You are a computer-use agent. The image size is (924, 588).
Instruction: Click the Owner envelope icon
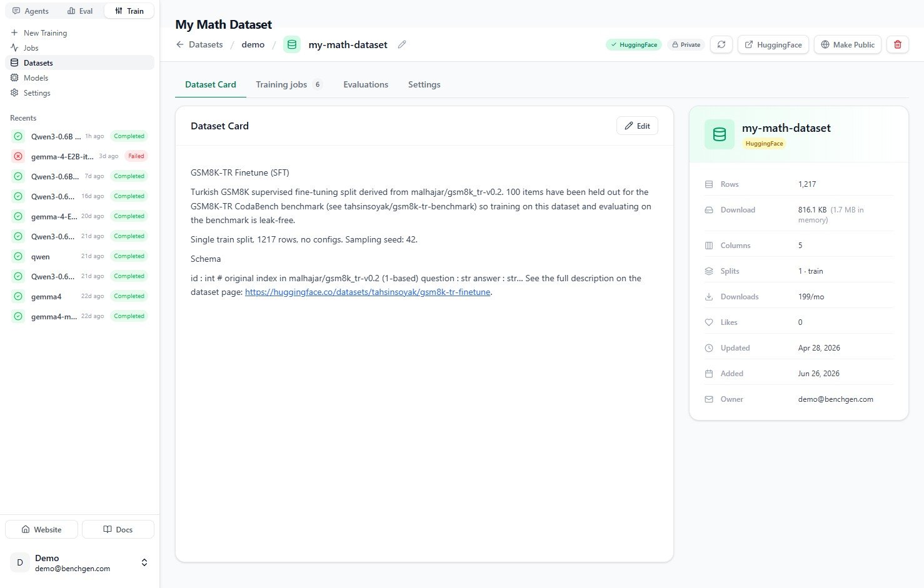click(x=709, y=399)
